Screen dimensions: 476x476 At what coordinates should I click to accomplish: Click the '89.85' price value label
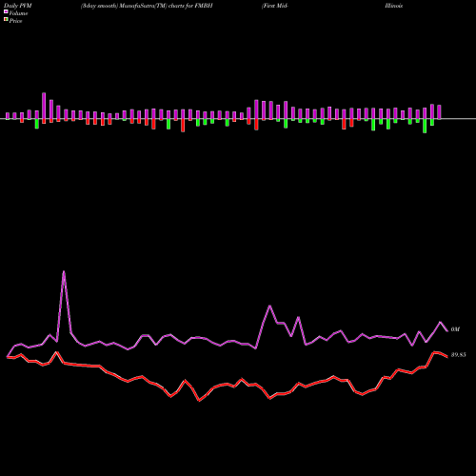click(x=459, y=355)
